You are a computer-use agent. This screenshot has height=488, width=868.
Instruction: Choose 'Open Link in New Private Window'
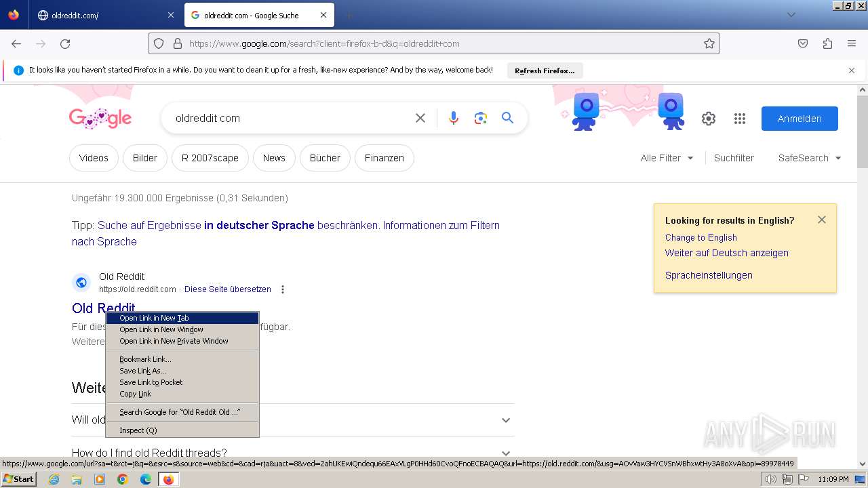click(x=182, y=341)
